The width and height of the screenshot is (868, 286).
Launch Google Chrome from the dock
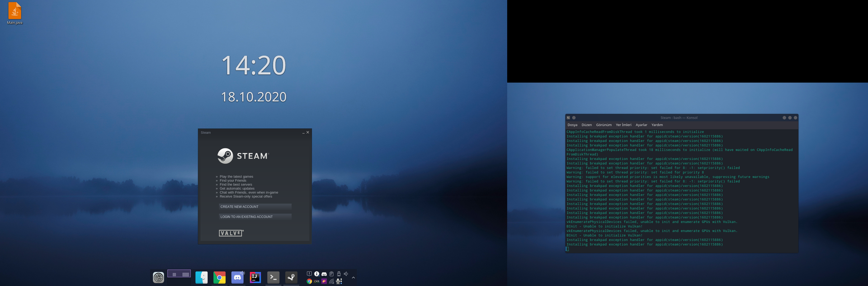[219, 277]
